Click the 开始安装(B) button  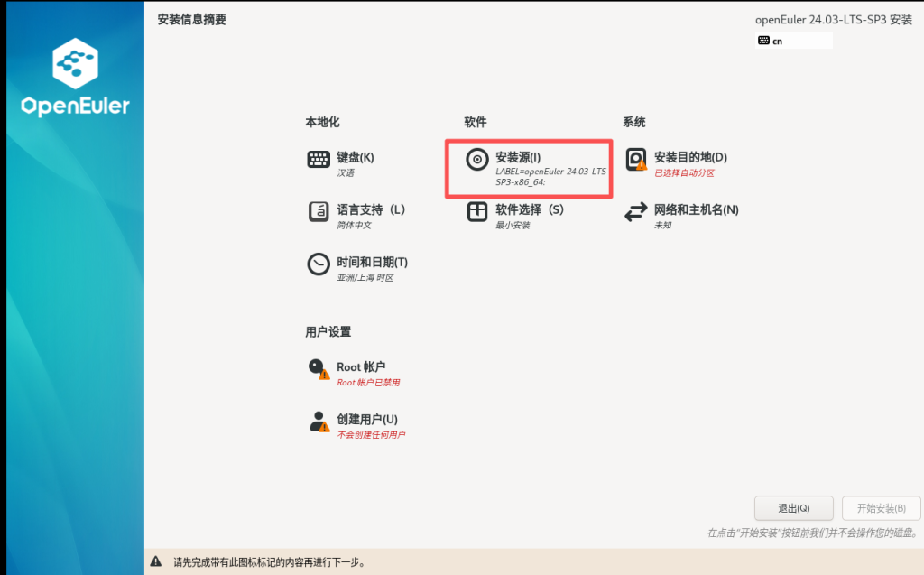point(881,507)
